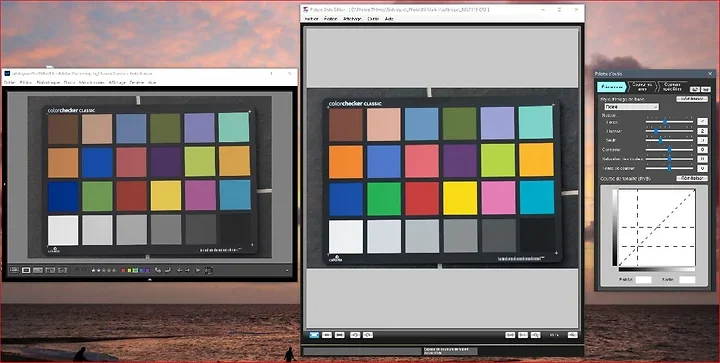Set five-star rating in Lightroom toolbar
Screen dimensions: 720x363
[x=114, y=270]
